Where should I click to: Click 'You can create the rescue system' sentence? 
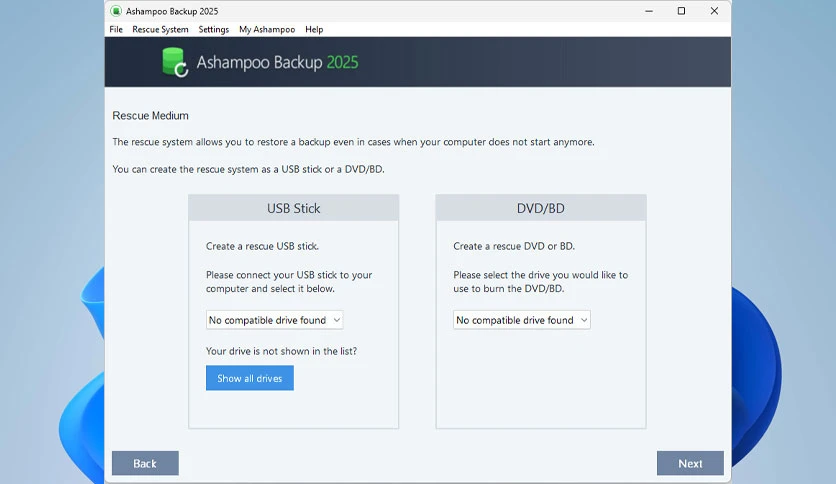[x=248, y=169]
